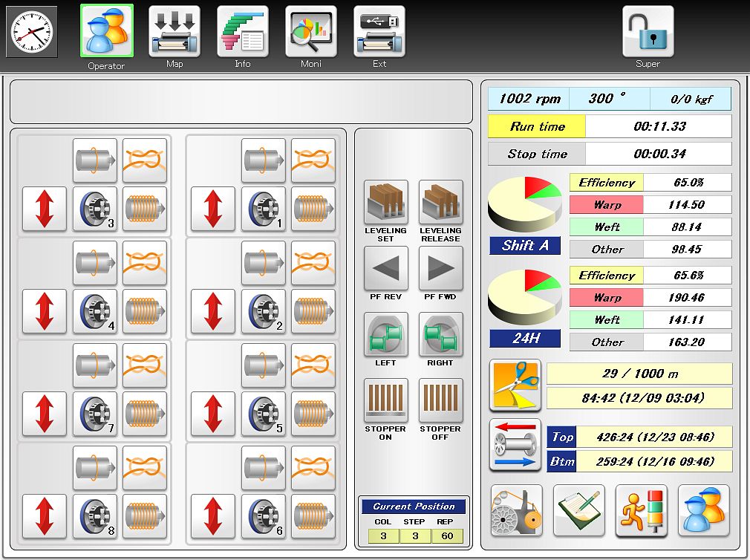Screen dimensions: 750x560
Task: Select feeder drum number 4
Action: pos(95,311)
